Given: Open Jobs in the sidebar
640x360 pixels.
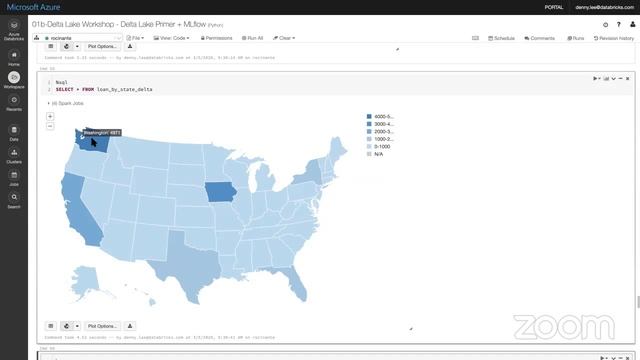Looking at the screenshot, I should [x=14, y=178].
